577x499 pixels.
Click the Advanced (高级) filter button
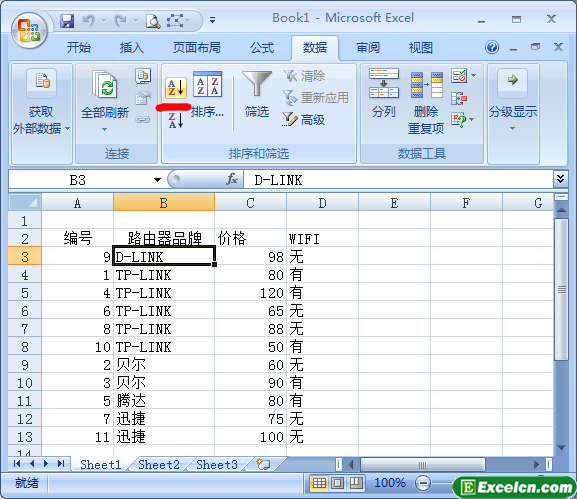click(304, 120)
